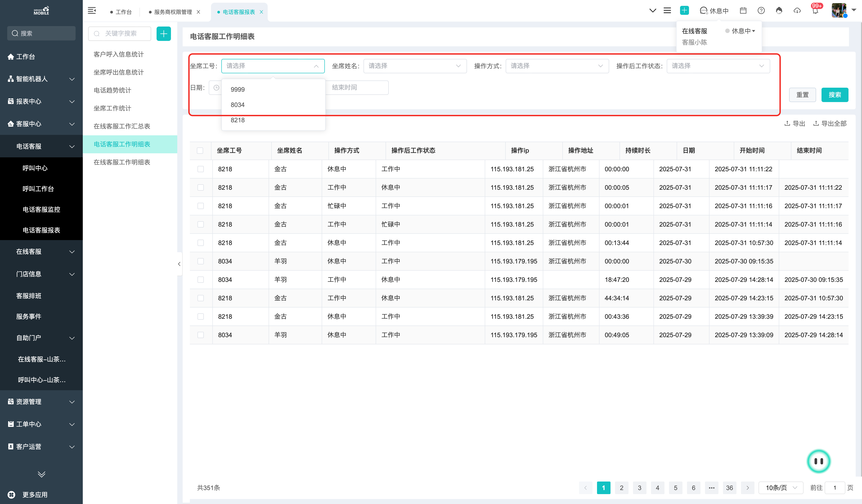Check the row with start time 11:11:16

point(200,206)
